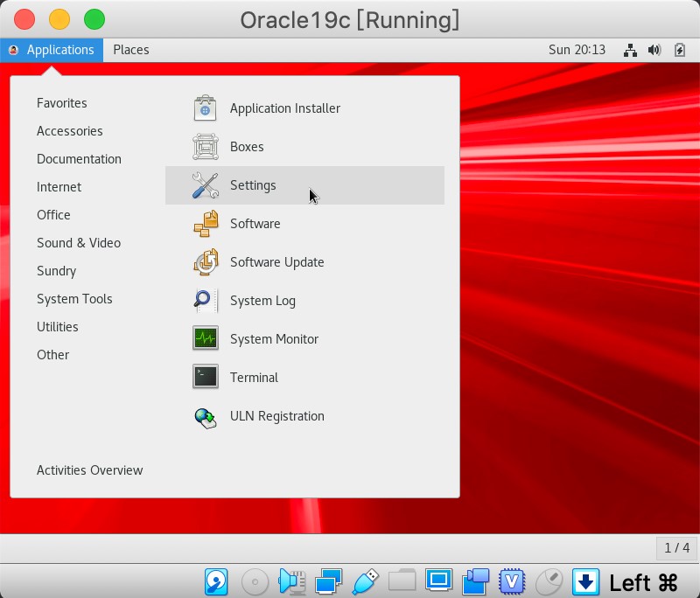The width and height of the screenshot is (700, 598).
Task: Click the VirtualBox shared folders icon
Action: (402, 580)
